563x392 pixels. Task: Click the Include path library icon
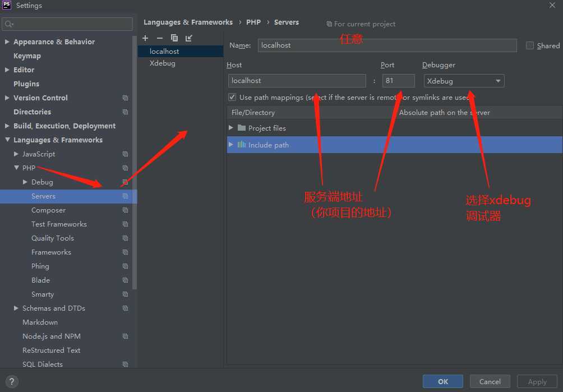tap(242, 145)
